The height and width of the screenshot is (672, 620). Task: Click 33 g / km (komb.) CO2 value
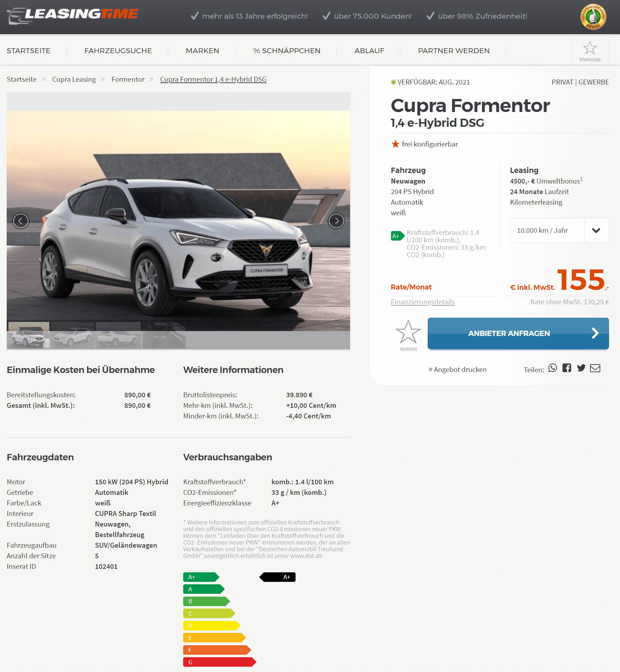[299, 492]
